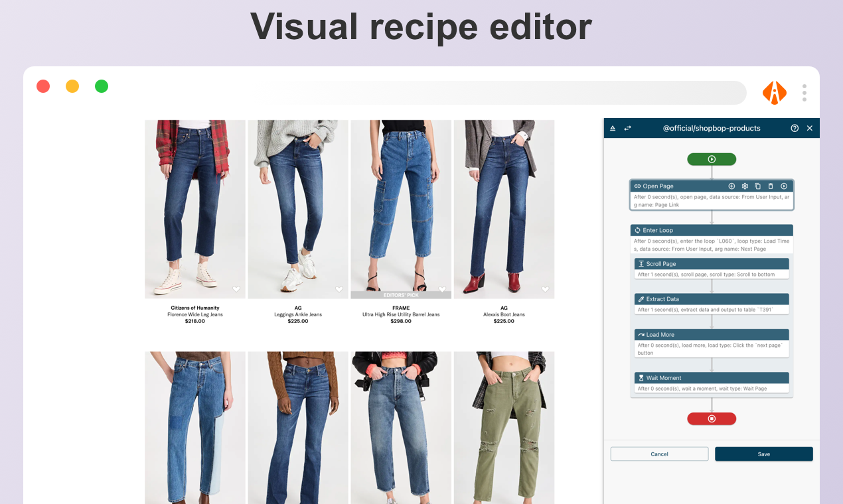Image resolution: width=843 pixels, height=504 pixels.
Task: Delete the Open Page step with trash icon
Action: coord(771,186)
